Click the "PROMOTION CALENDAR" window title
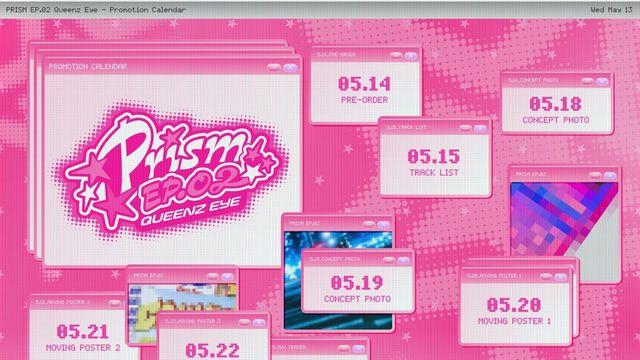640x360 pixels. [88, 67]
